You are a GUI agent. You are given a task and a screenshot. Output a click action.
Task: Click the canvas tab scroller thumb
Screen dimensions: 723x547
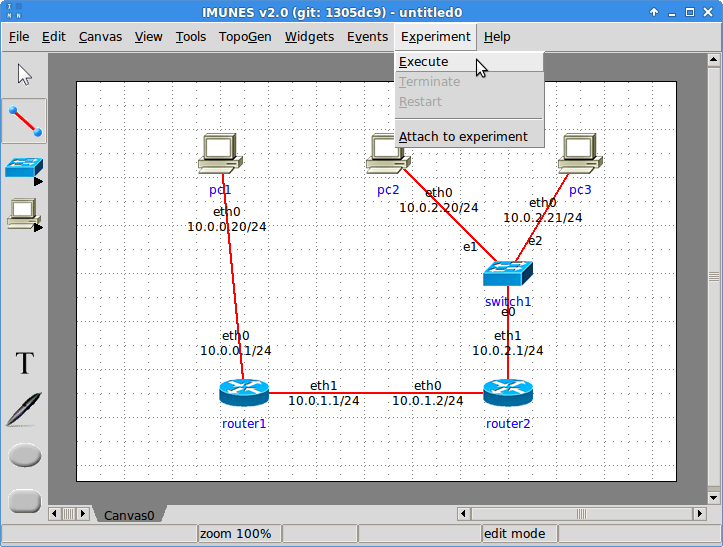(x=69, y=513)
